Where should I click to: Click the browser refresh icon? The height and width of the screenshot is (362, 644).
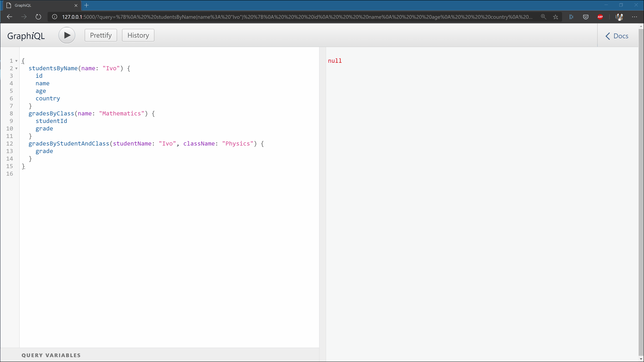click(x=39, y=17)
